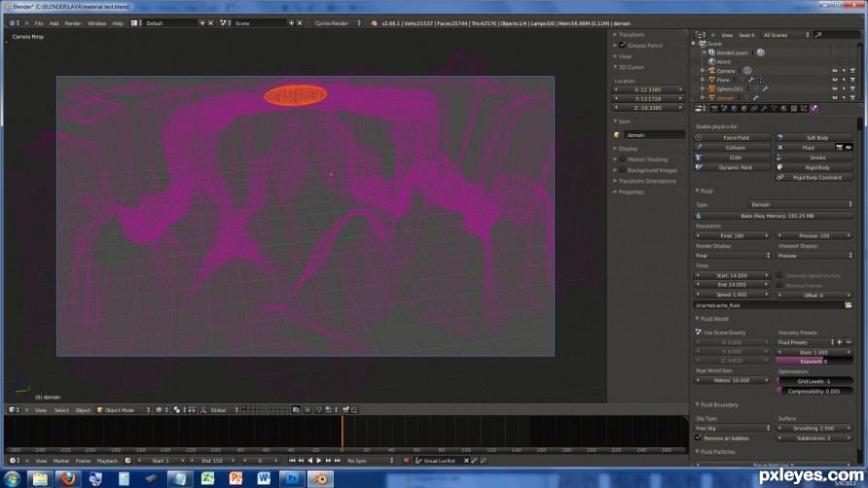Click the record auto-keyframe button in timeline
This screenshot has height=488, width=868.
406,461
